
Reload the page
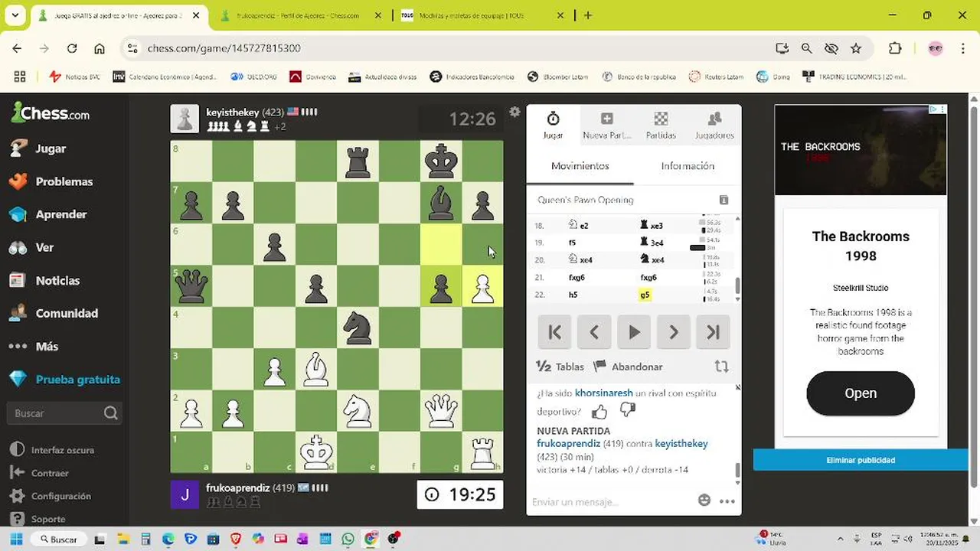pos(72,48)
